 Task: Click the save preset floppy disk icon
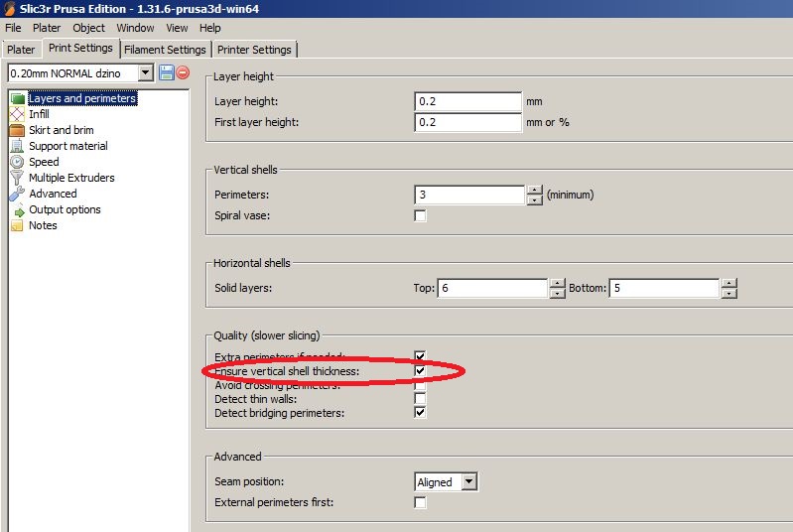click(x=167, y=72)
